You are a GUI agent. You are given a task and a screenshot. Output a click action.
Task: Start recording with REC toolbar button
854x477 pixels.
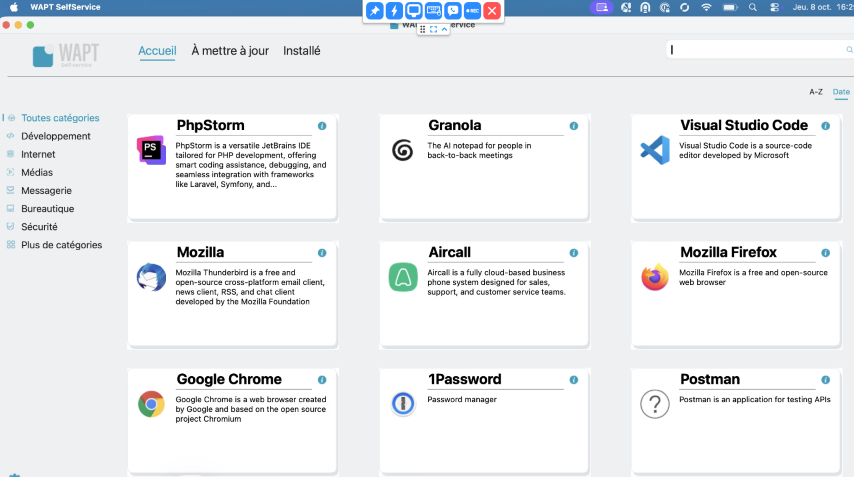pos(473,11)
